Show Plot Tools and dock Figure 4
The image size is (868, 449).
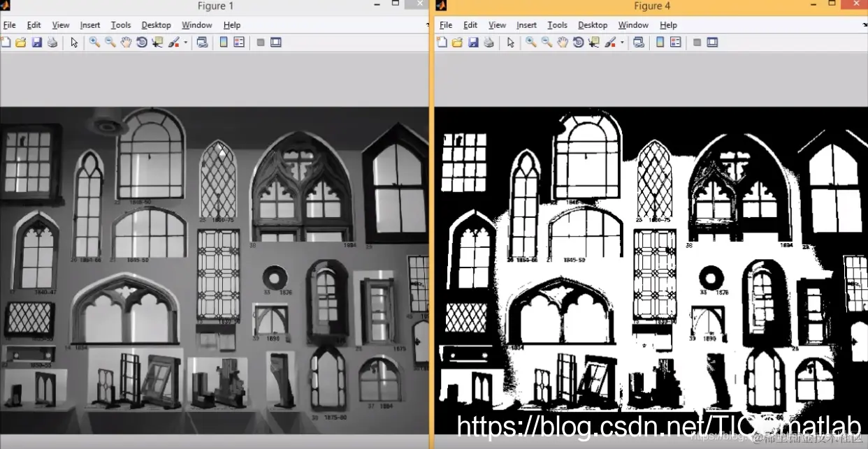coord(712,43)
